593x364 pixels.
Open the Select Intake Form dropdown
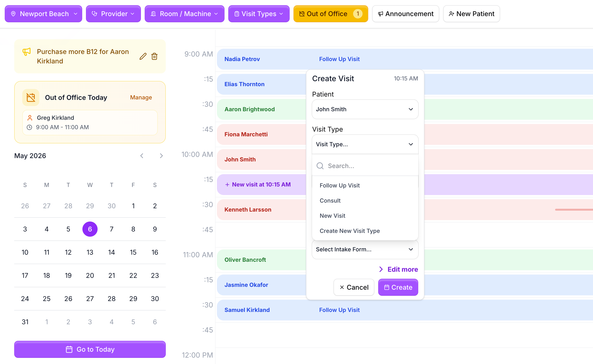pyautogui.click(x=365, y=249)
